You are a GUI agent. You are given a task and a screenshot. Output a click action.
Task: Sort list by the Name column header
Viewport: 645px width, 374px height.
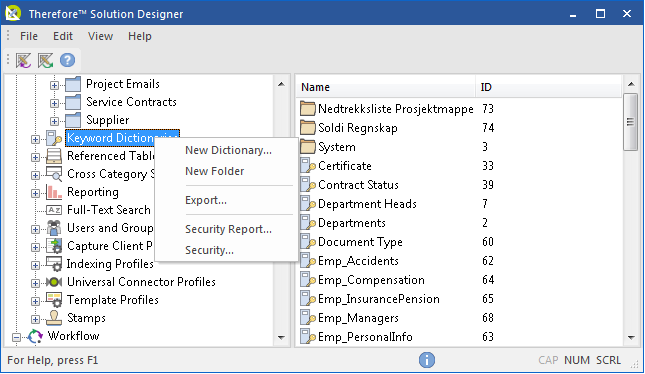point(386,87)
